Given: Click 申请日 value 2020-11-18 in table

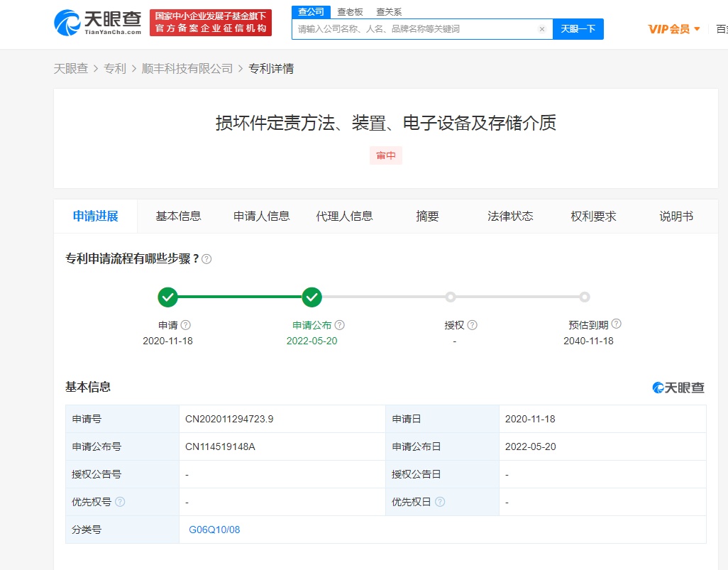Looking at the screenshot, I should click(x=530, y=419).
